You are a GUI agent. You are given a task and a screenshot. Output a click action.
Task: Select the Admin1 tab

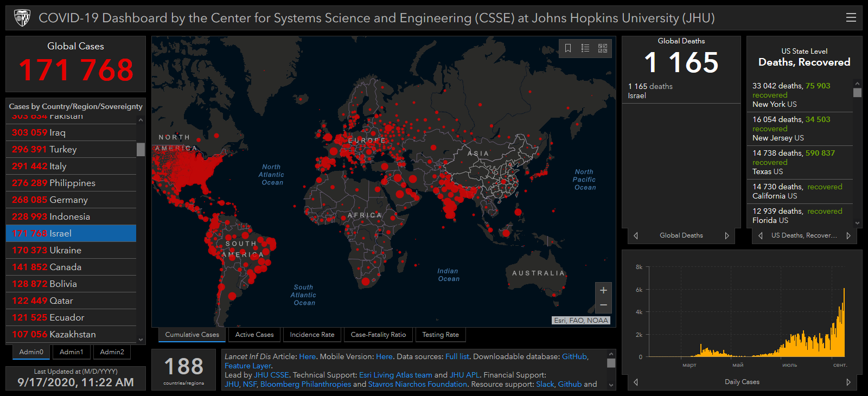tap(72, 352)
